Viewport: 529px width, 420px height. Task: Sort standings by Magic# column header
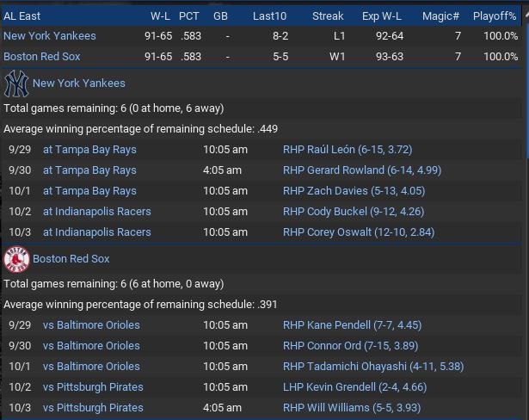click(440, 15)
